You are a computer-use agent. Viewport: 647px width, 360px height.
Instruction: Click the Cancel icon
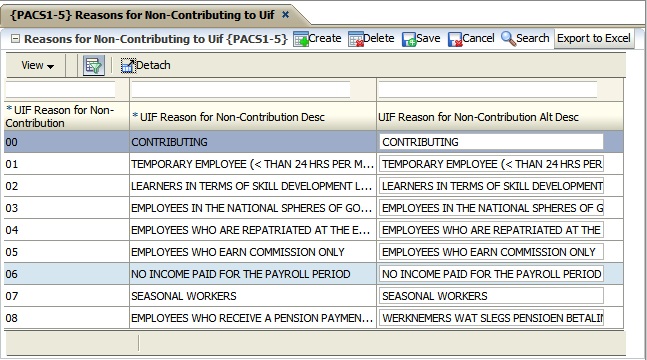tap(455, 39)
